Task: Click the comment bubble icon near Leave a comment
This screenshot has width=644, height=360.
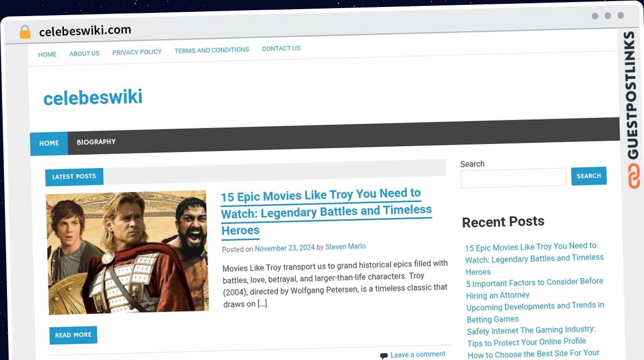Action: (x=384, y=356)
